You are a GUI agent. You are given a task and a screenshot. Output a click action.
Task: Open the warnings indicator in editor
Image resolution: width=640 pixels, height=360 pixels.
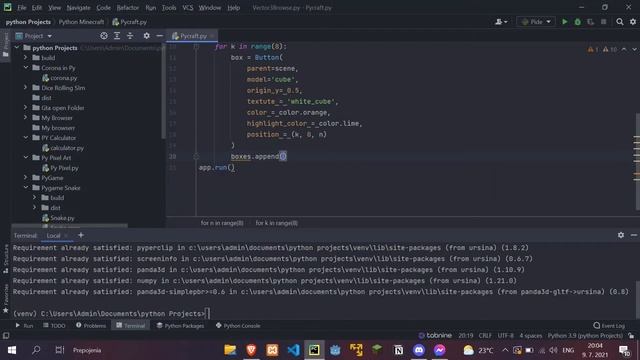tap(601, 49)
